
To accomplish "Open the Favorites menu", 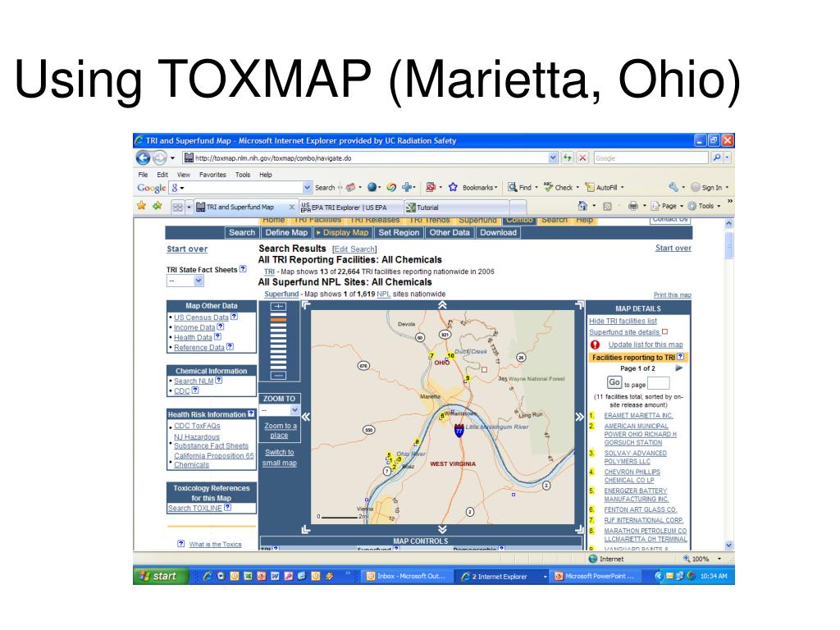I will (212, 175).
